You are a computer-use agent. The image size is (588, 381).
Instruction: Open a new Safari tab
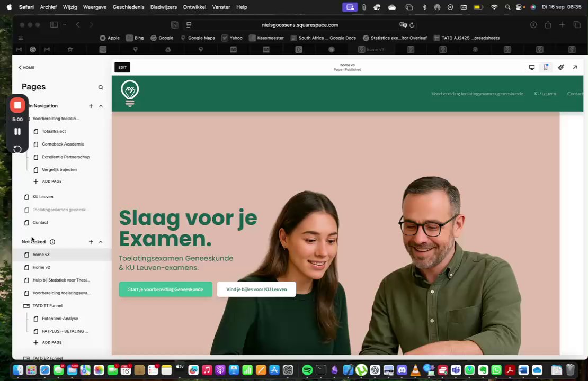coord(562,25)
